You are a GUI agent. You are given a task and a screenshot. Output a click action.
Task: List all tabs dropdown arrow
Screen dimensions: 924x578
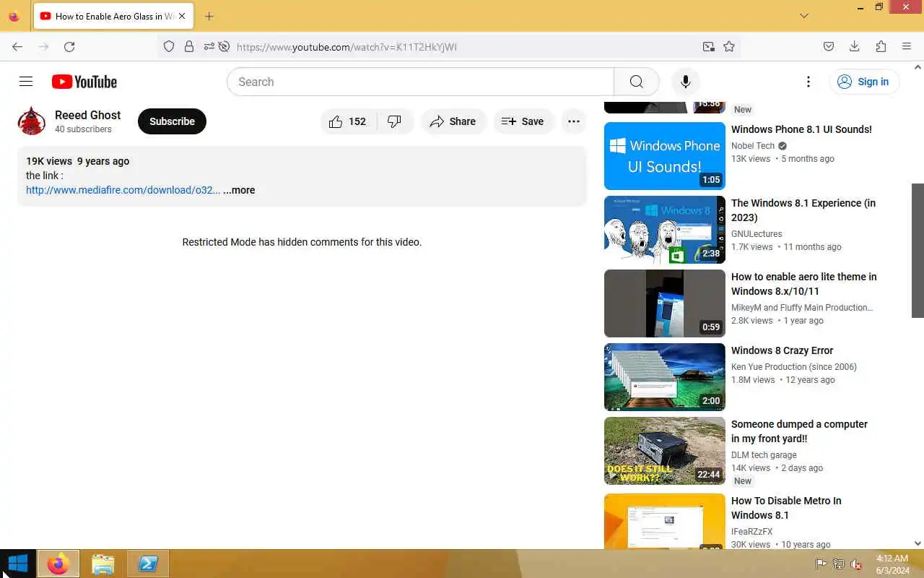click(805, 16)
